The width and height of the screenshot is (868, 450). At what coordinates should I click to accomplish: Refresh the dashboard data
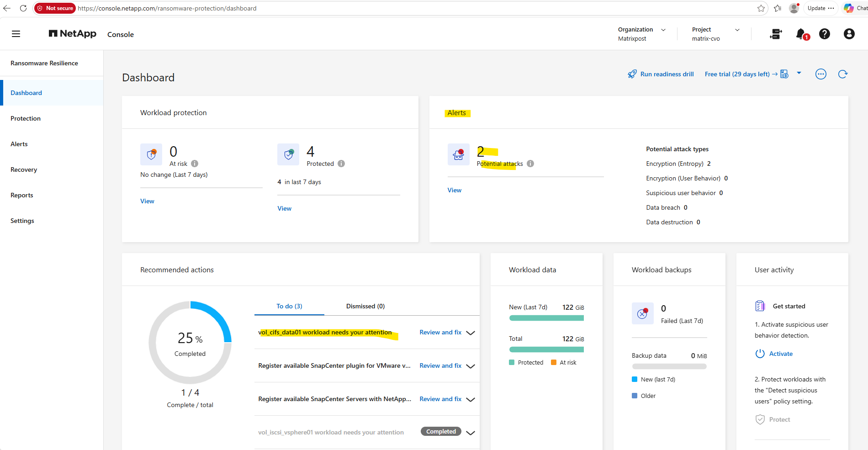843,74
